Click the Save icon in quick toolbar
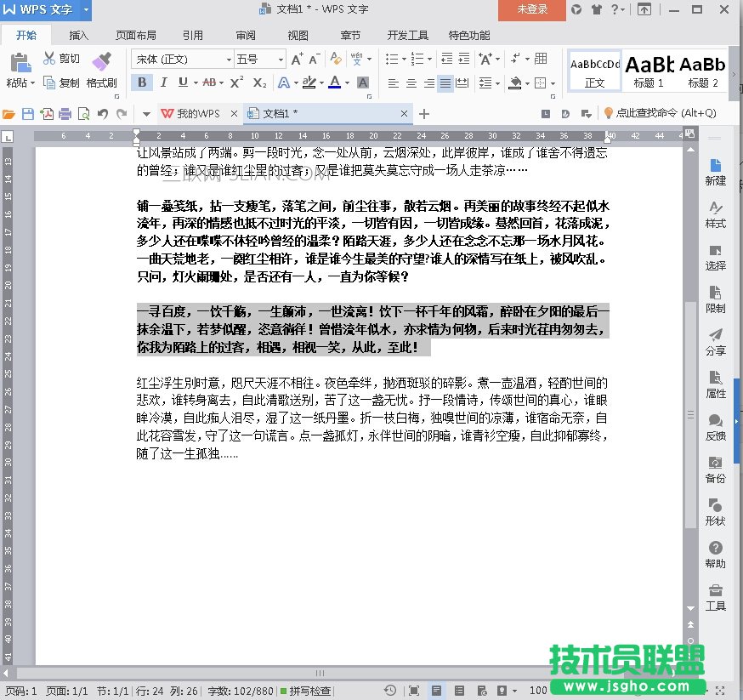 (27, 114)
